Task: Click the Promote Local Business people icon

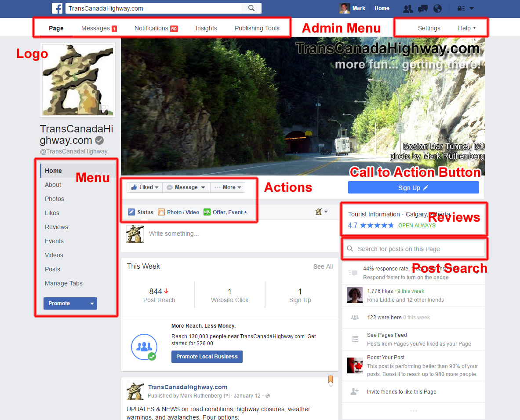Action: coord(144,347)
